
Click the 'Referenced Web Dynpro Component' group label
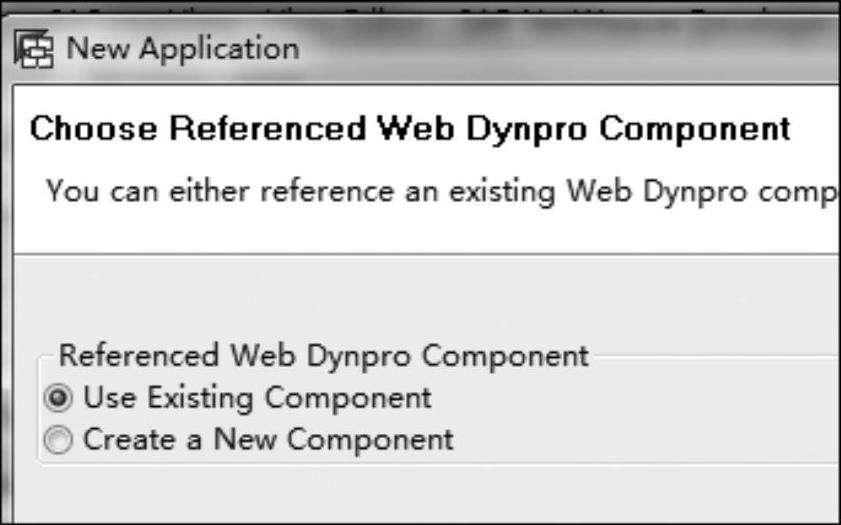tap(323, 356)
